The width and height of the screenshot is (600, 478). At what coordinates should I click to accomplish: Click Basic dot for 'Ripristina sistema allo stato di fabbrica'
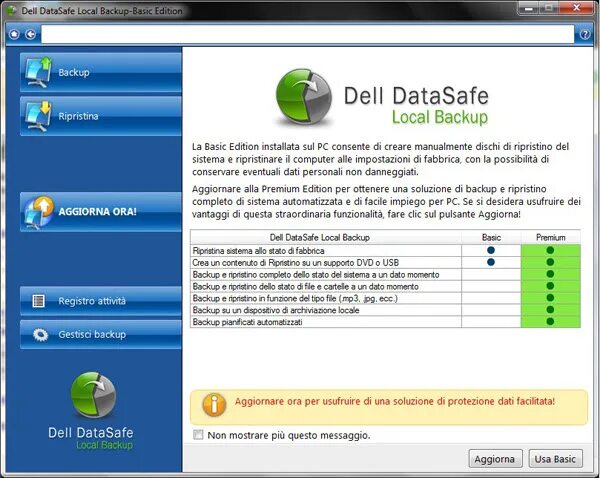coord(491,250)
